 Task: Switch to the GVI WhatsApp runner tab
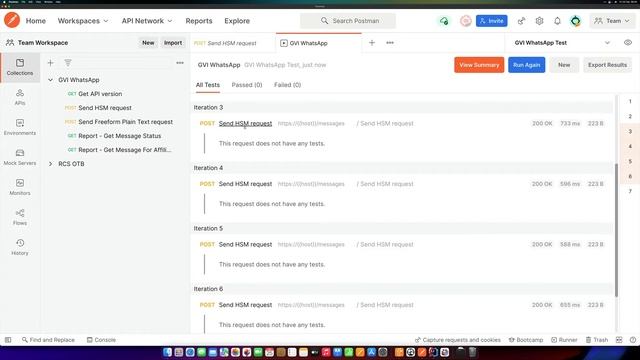pos(319,43)
